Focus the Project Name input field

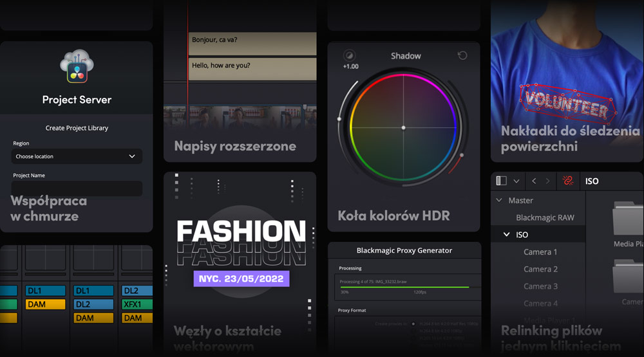[x=77, y=188]
